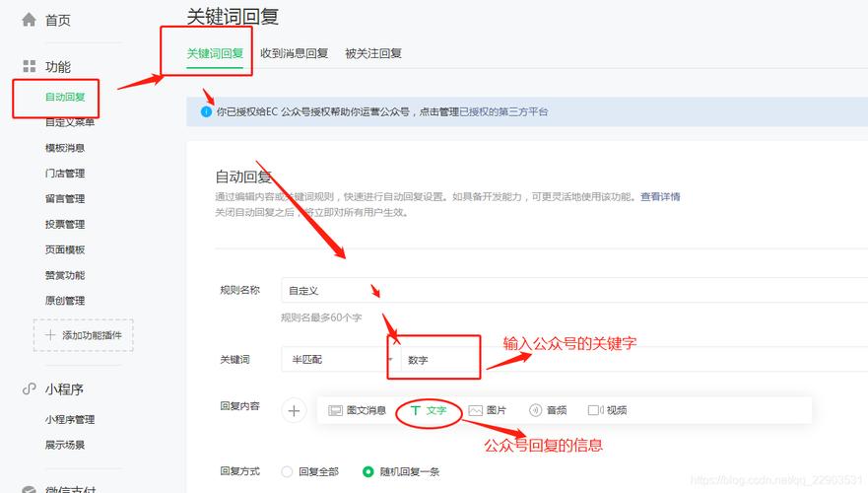
Task: Switch to the 被关注回复 tab
Action: coord(373,53)
